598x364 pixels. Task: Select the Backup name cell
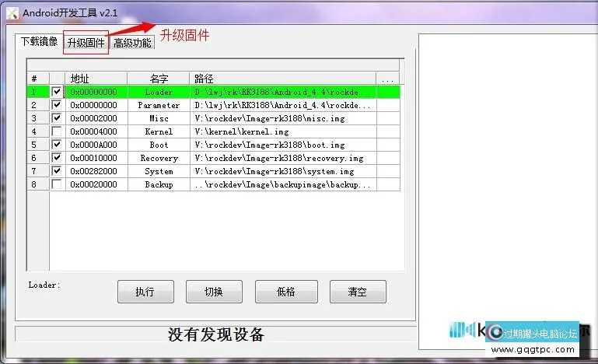tap(159, 184)
